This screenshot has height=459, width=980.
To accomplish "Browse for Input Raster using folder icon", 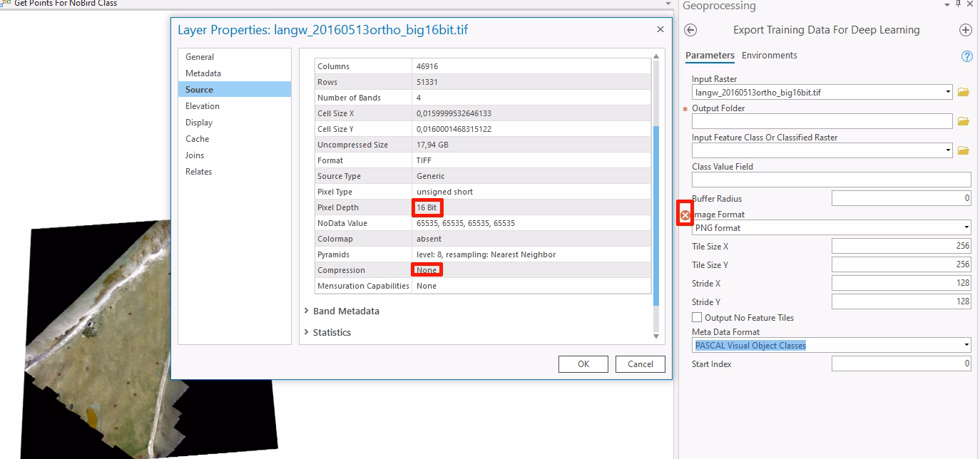I will [x=963, y=92].
